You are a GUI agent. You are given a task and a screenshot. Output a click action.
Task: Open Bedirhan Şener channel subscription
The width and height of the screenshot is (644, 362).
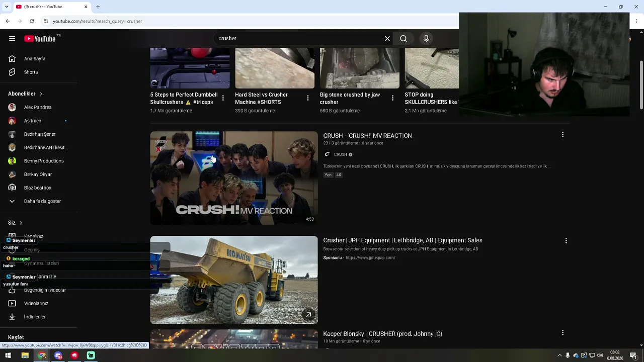click(40, 134)
